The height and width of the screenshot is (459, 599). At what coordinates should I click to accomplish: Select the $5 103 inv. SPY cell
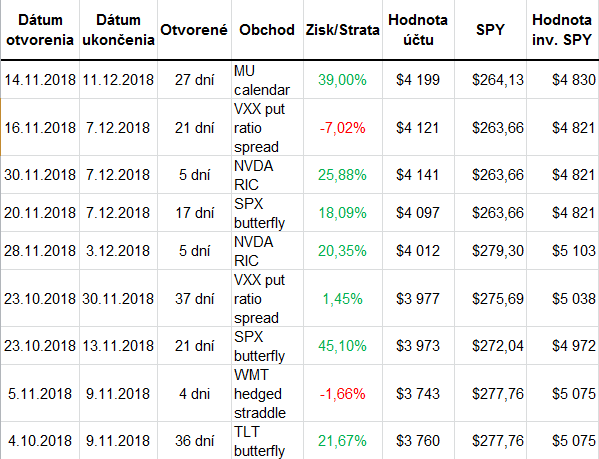click(x=562, y=251)
